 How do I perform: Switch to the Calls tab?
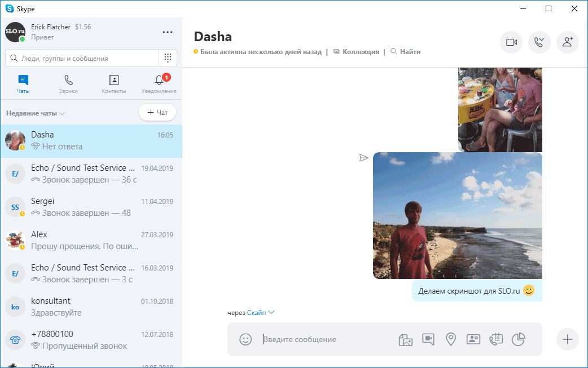68,84
